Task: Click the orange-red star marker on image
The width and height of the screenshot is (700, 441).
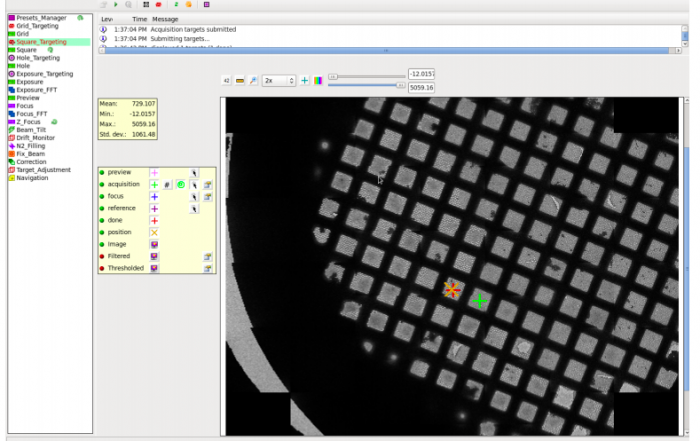Action: point(452,290)
